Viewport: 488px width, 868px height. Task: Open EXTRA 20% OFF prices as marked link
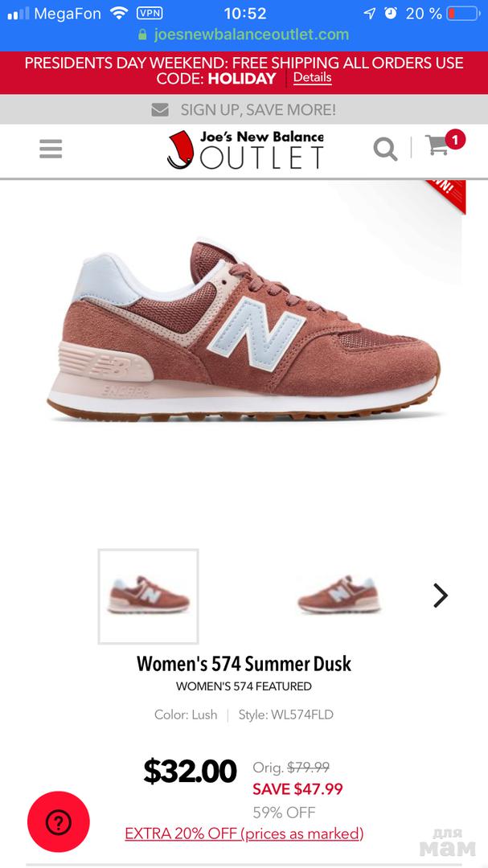pos(244,833)
